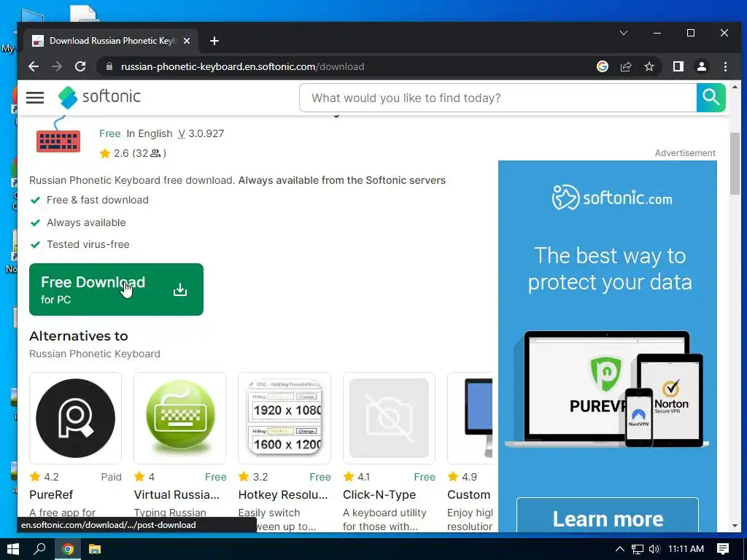Open taskbar search magnifier

(x=39, y=549)
